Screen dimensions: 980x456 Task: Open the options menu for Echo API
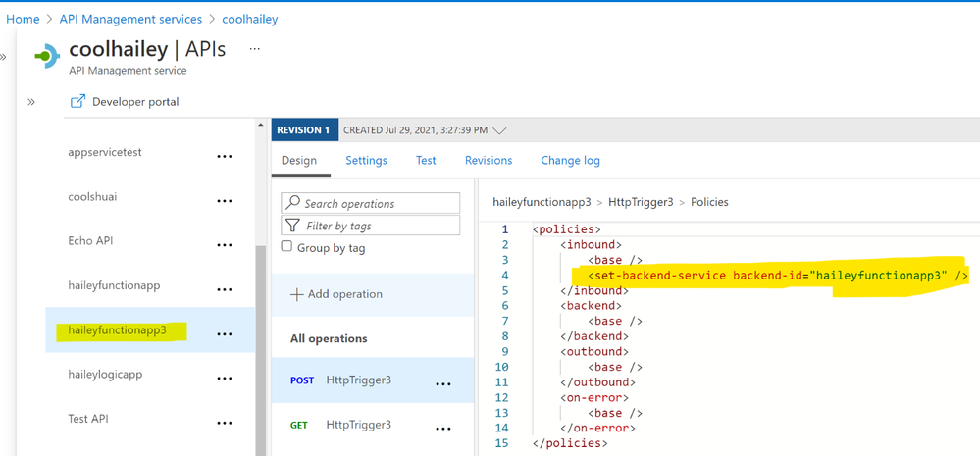pyautogui.click(x=225, y=245)
